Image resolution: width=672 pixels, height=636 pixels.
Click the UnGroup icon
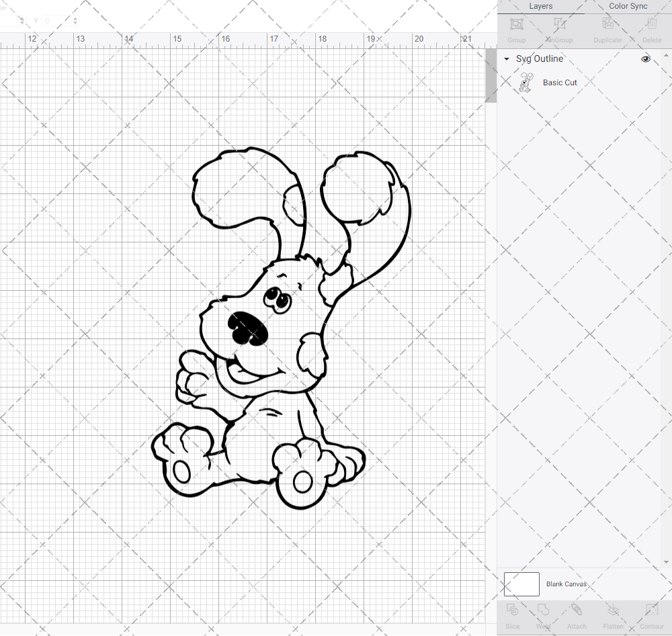559,24
